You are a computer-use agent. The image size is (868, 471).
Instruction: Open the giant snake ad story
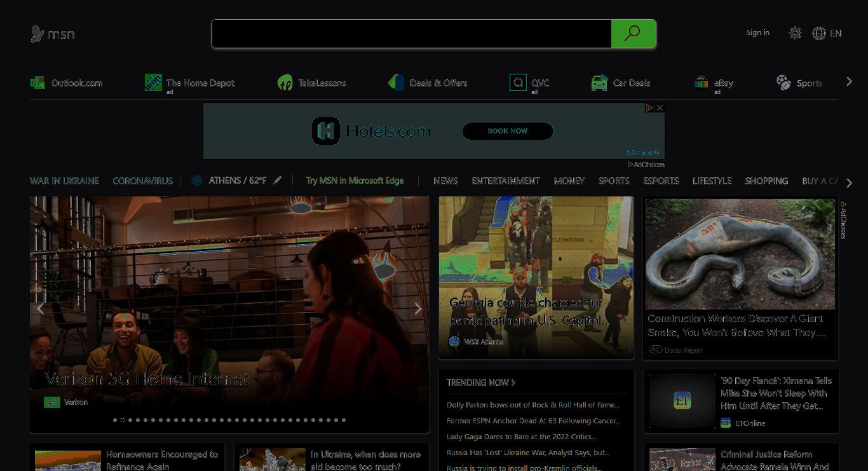tap(736, 325)
